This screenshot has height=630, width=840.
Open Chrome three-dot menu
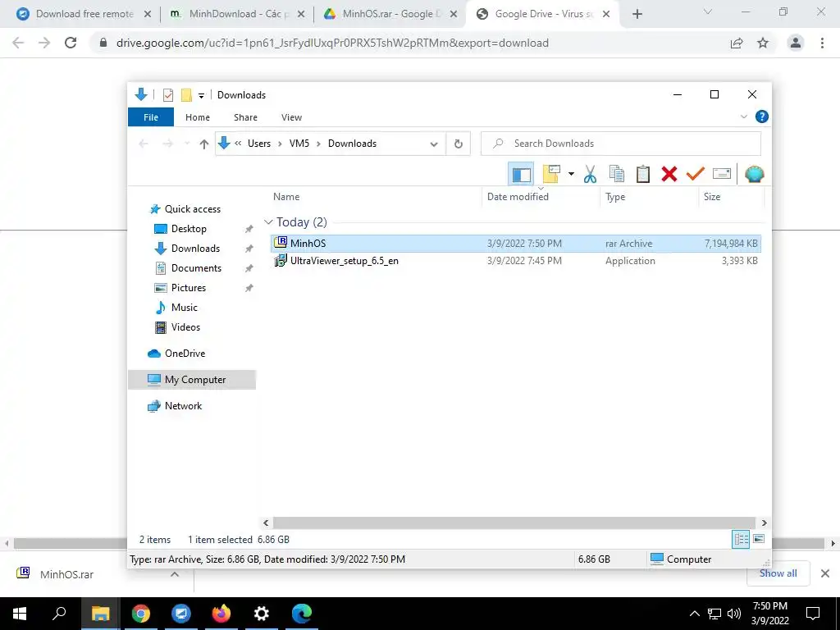(x=822, y=43)
